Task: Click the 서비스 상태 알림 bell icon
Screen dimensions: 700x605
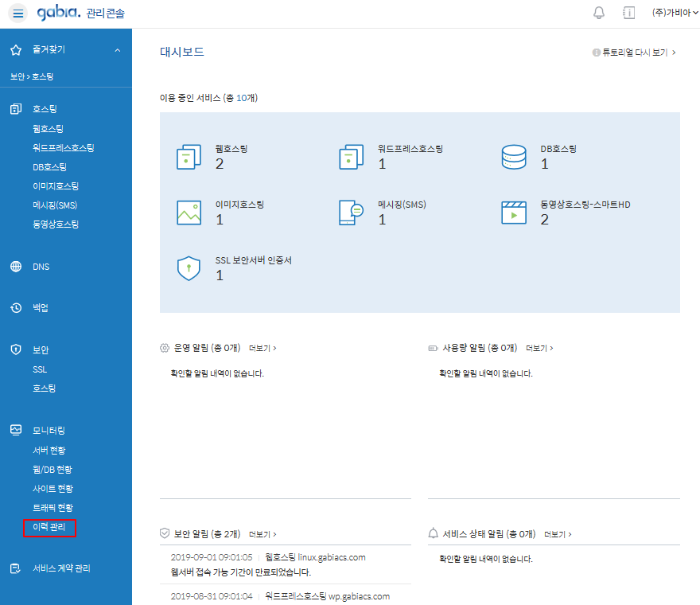Action: [433, 533]
